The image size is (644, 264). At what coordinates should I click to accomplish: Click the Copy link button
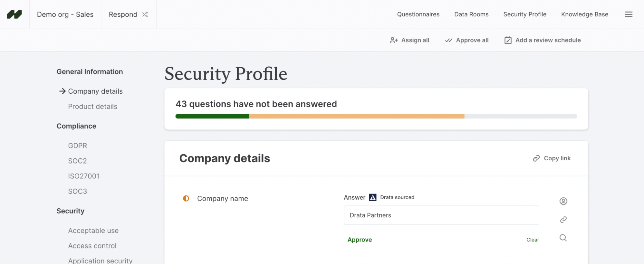pos(552,158)
